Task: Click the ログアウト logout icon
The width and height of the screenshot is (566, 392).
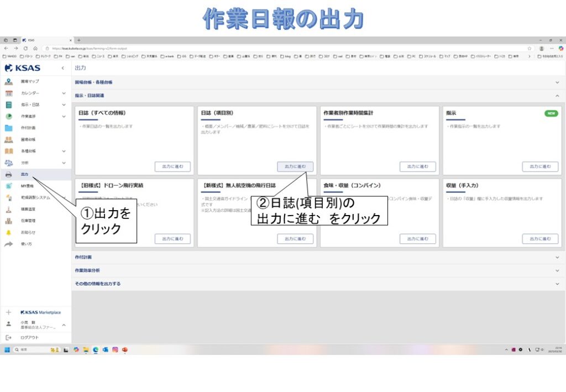Action: (x=8, y=337)
